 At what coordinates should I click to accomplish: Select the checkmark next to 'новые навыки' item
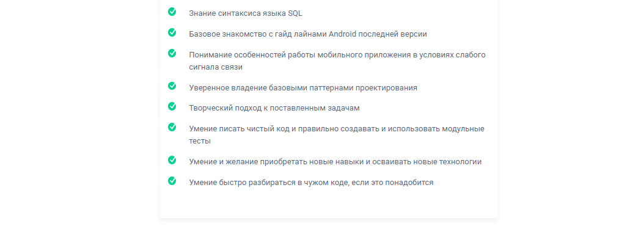pos(172,160)
